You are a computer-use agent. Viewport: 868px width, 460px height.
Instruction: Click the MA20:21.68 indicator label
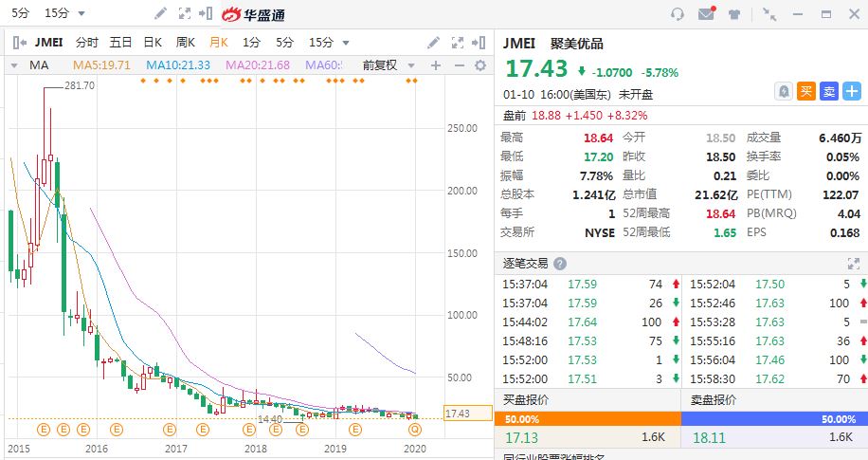[258, 65]
